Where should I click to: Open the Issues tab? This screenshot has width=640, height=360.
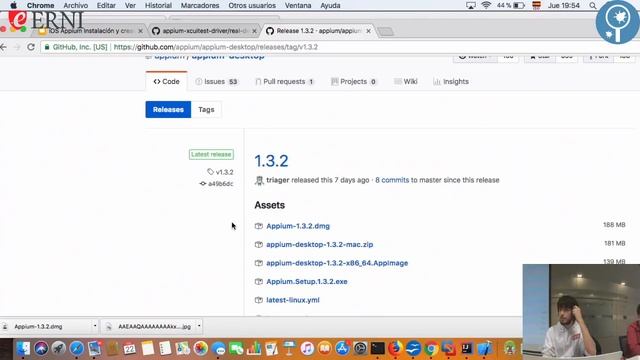(x=216, y=82)
